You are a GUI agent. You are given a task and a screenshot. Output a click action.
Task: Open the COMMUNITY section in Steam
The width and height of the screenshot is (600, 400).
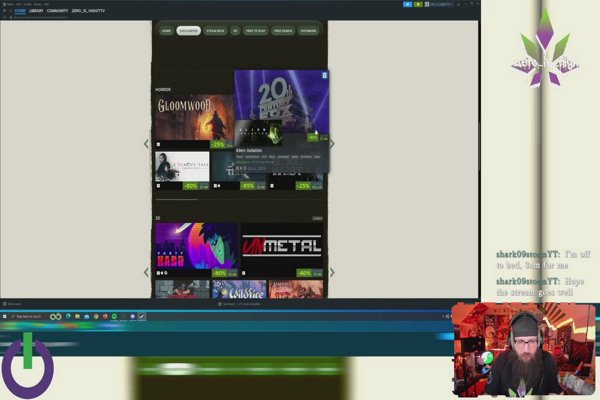[57, 11]
